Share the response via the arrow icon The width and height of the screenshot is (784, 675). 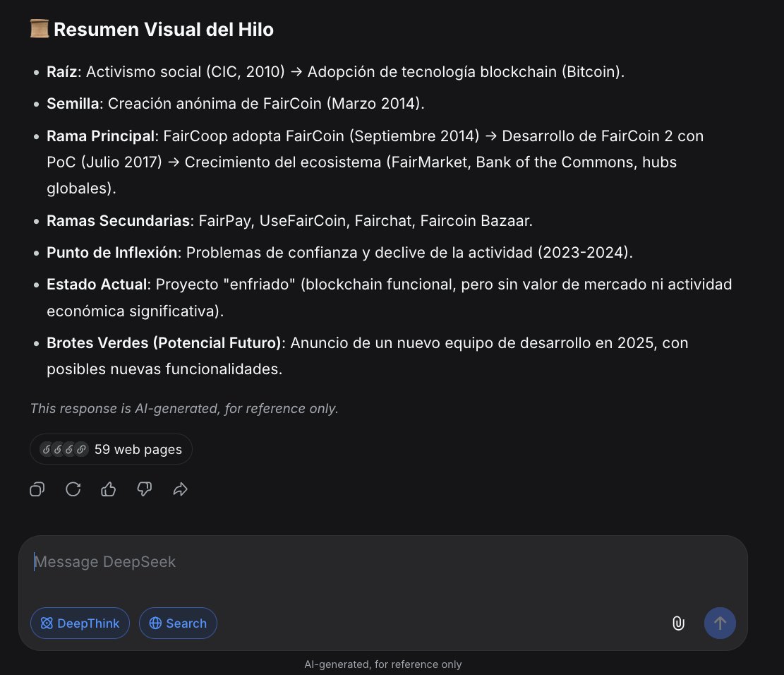click(x=181, y=489)
